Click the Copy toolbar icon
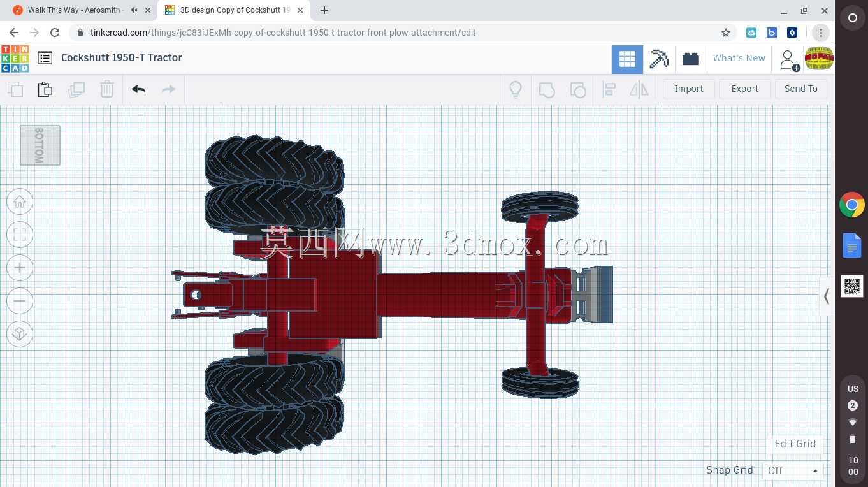Screen dimensions: 868x487 [15, 89]
